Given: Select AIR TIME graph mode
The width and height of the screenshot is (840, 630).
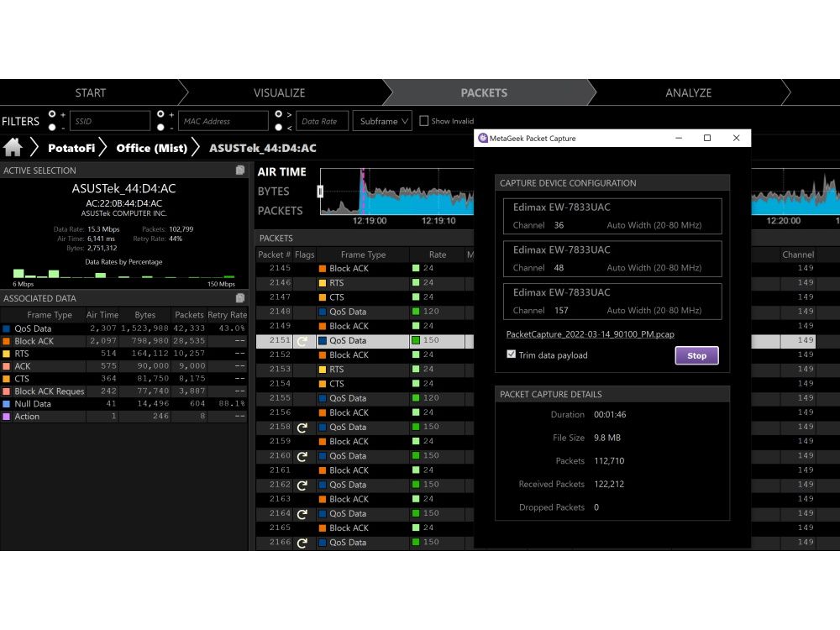Looking at the screenshot, I should tap(281, 172).
